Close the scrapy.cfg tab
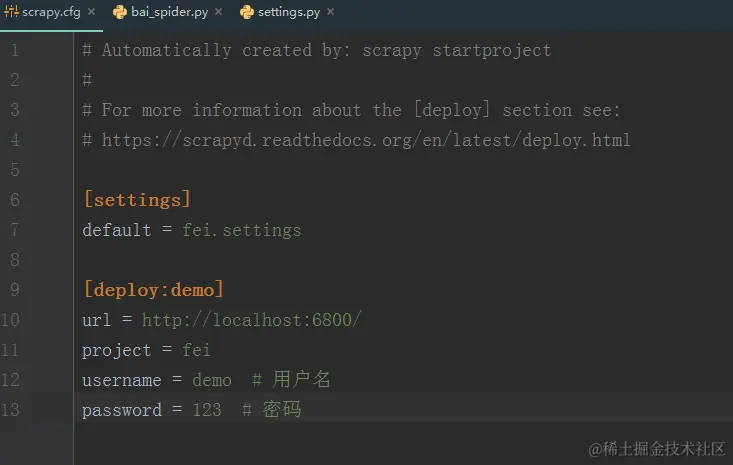 pyautogui.click(x=92, y=11)
